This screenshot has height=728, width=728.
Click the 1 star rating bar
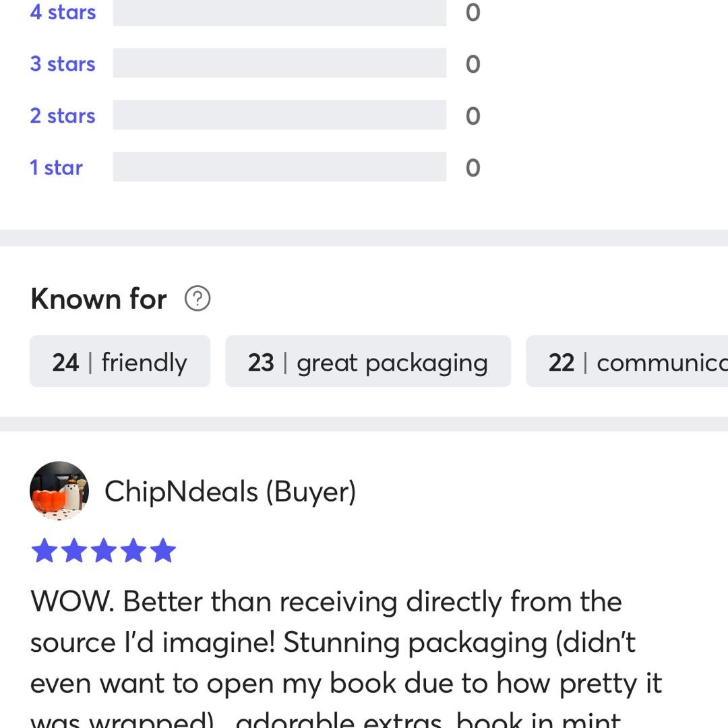pos(280,166)
